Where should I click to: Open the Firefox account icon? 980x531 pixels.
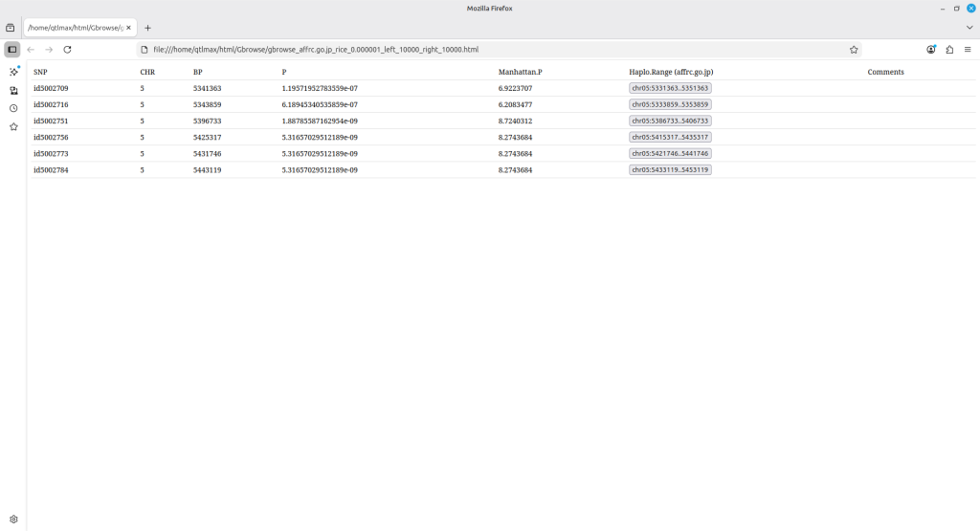(931, 49)
